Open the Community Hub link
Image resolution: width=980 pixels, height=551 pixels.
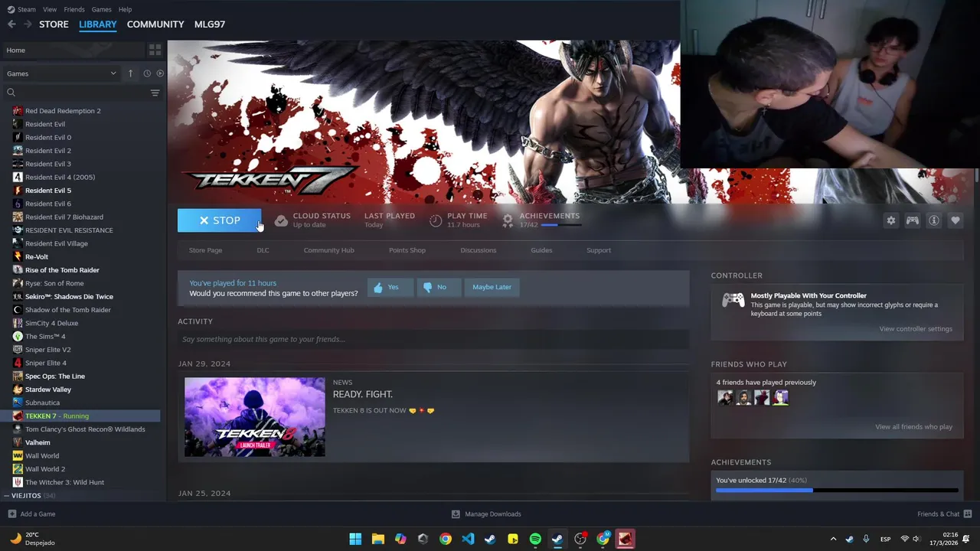328,250
